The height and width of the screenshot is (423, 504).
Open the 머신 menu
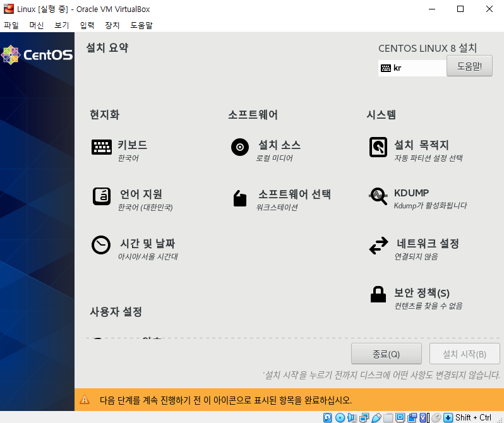(37, 25)
